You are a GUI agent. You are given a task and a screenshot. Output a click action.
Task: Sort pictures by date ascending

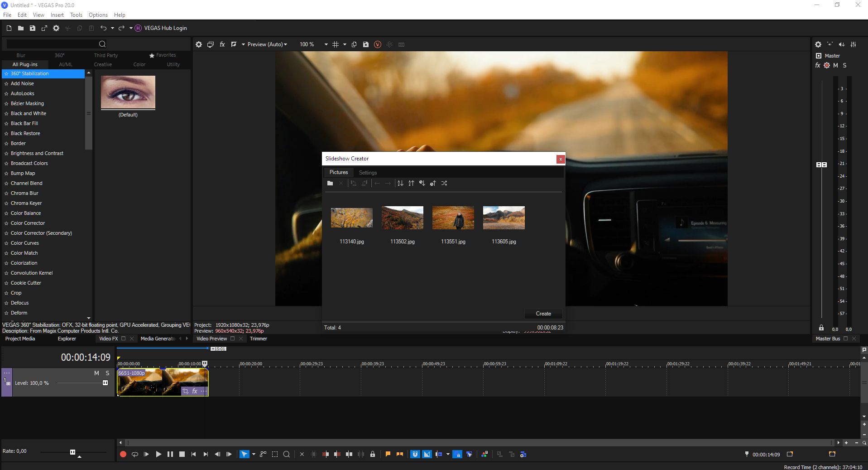point(433,183)
